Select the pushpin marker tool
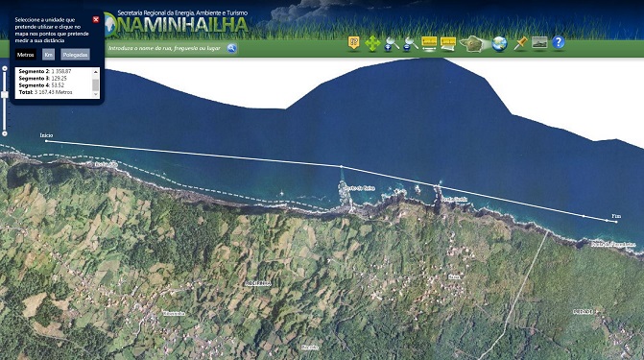 click(x=520, y=43)
